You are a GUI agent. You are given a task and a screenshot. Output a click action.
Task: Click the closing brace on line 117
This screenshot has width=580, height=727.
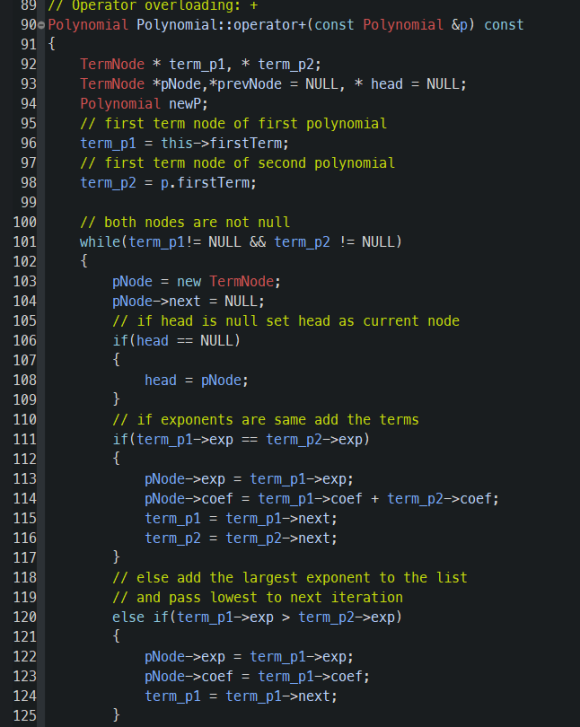coord(116,558)
